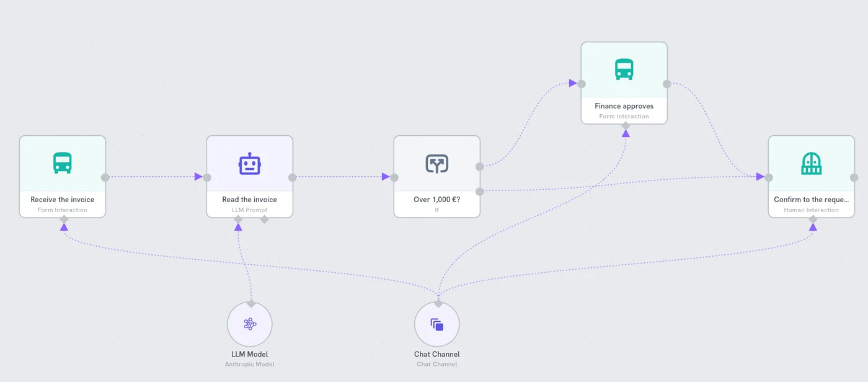868x382 pixels.
Task: Click output port of Read the invoice node
Action: tap(293, 177)
